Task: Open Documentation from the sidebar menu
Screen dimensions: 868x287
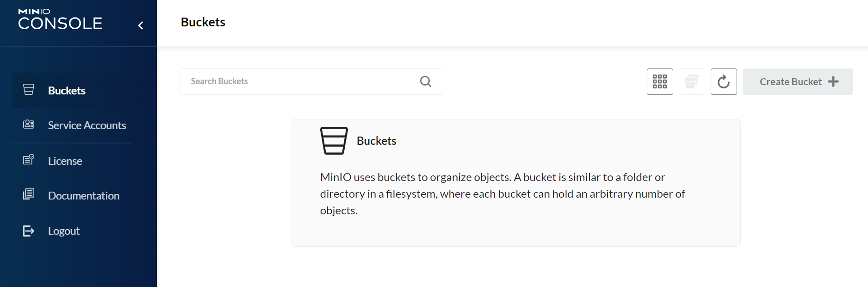Action: tap(83, 195)
